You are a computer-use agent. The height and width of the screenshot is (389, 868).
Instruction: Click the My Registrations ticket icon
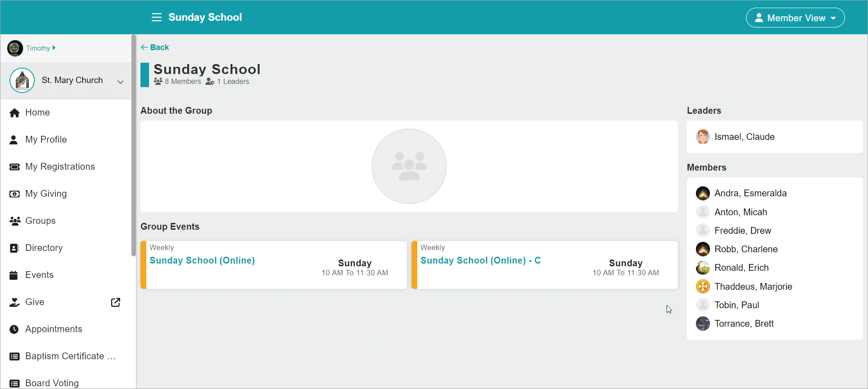coord(14,167)
